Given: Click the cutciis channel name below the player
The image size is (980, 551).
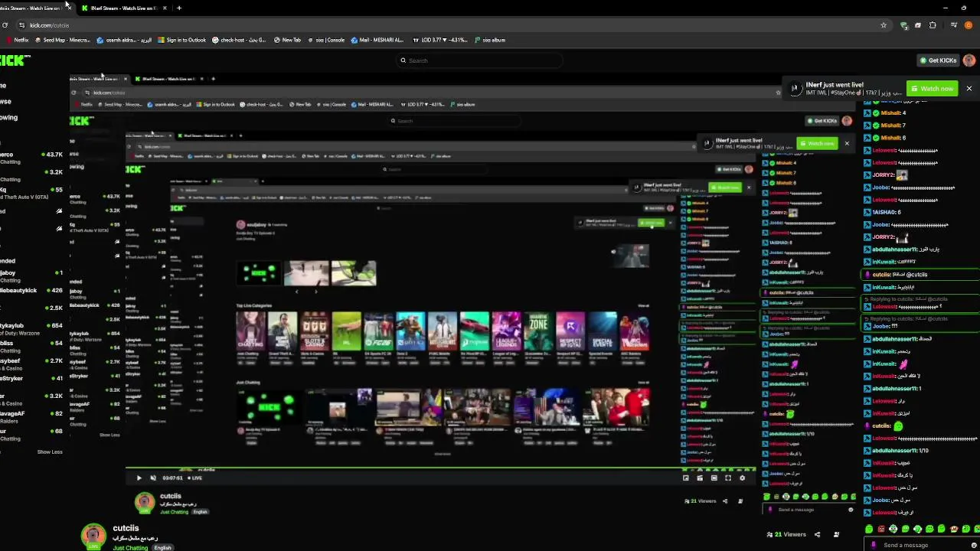Looking at the screenshot, I should point(126,528).
